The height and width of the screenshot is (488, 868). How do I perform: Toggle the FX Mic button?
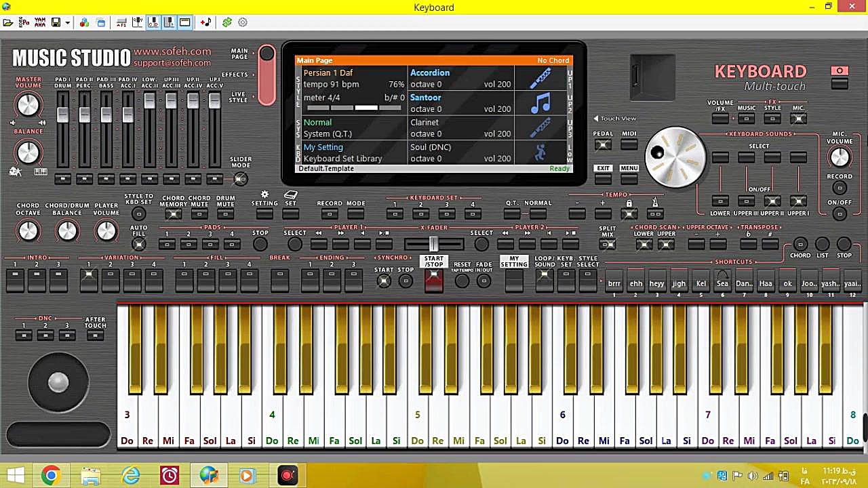[x=798, y=119]
